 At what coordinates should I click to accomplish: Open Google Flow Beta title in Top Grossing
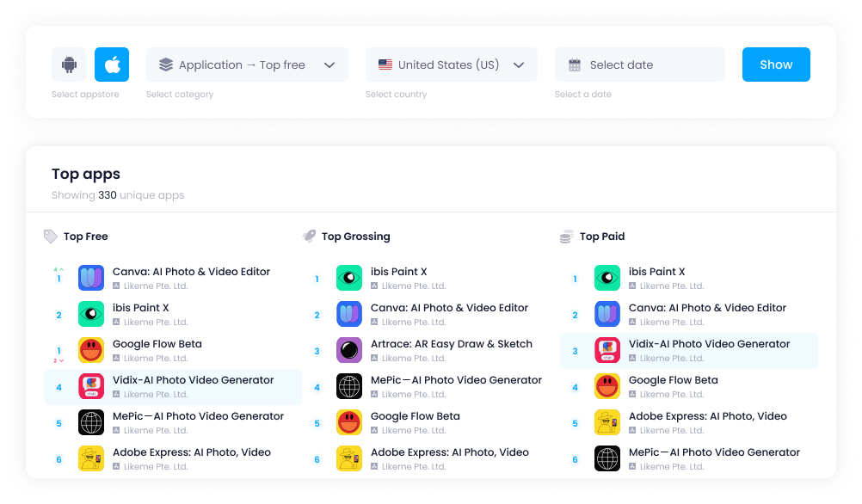coord(415,416)
